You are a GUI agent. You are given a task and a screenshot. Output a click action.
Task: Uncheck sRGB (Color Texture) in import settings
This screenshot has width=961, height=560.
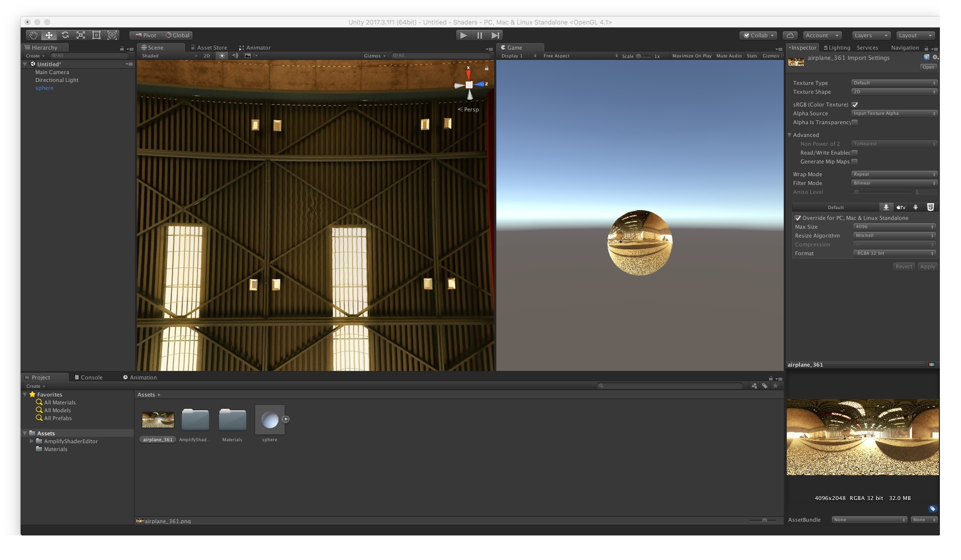(854, 104)
